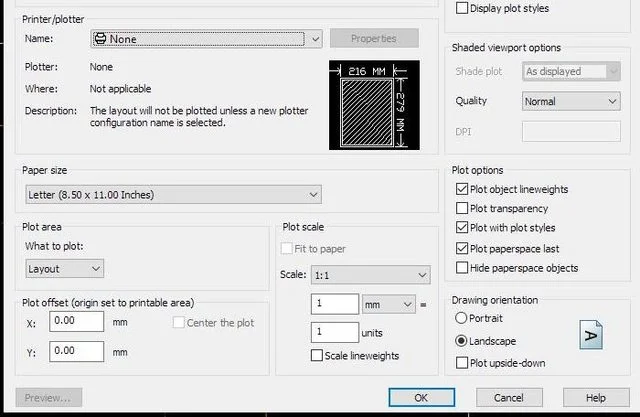Screen dimensions: 640x417
Task: Open the Quality Normal dropdown
Action: tap(571, 101)
